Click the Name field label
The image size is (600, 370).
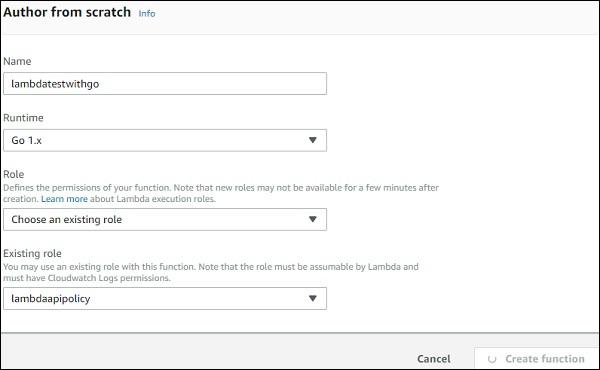click(x=17, y=61)
